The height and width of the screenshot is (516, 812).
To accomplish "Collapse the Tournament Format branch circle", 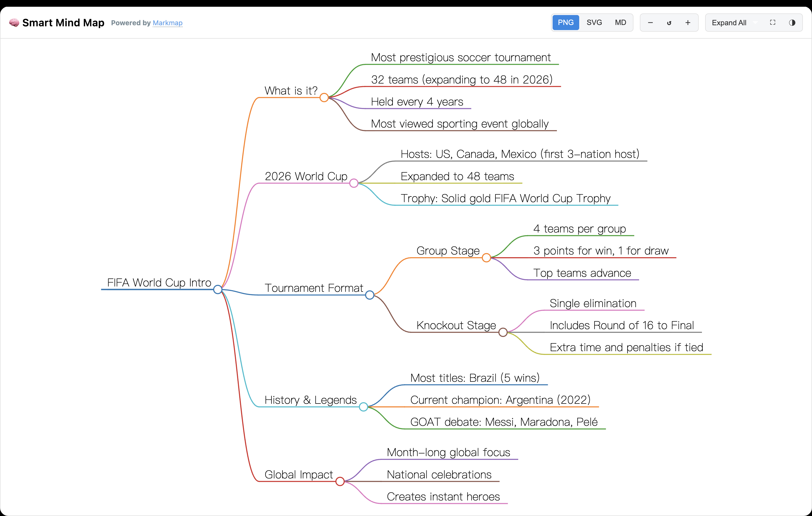I will pyautogui.click(x=370, y=295).
